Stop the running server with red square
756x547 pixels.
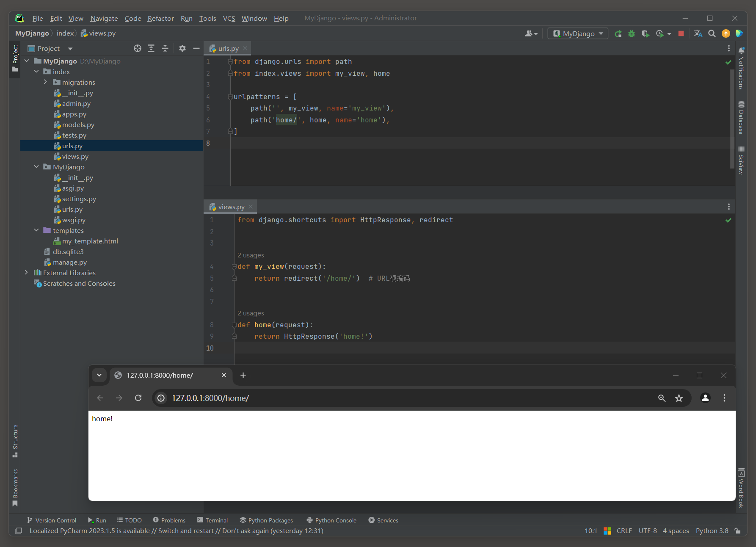[681, 33]
